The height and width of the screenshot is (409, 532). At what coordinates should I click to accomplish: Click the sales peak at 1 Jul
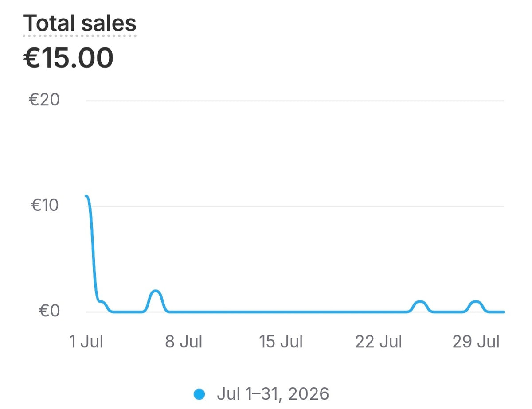(87, 197)
